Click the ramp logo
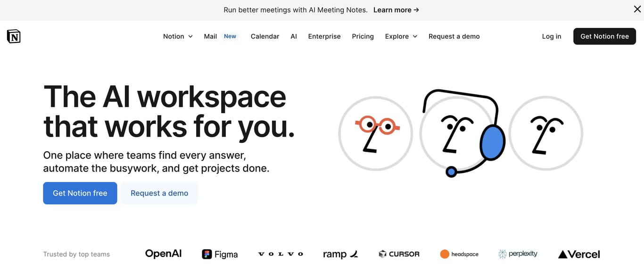The width and height of the screenshot is (644, 270). pos(340,254)
